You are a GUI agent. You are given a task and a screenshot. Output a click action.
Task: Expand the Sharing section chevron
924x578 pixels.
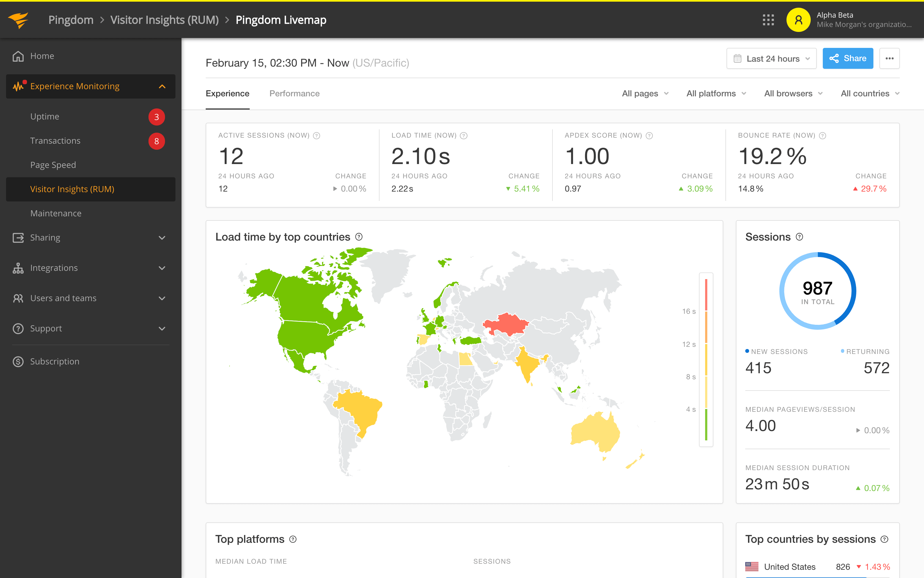162,238
